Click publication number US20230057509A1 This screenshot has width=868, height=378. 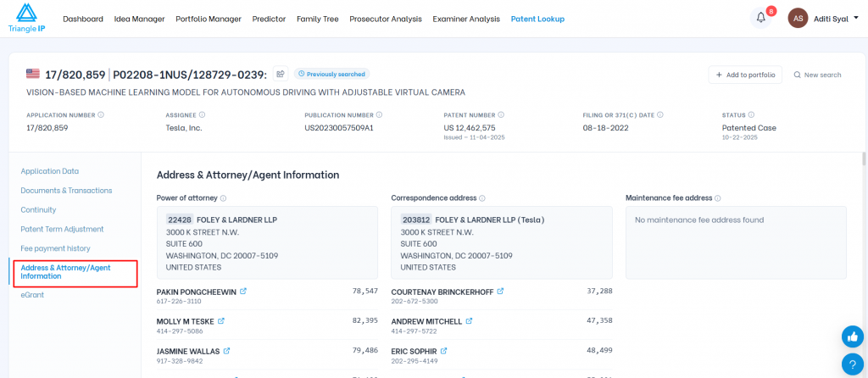pyautogui.click(x=339, y=128)
